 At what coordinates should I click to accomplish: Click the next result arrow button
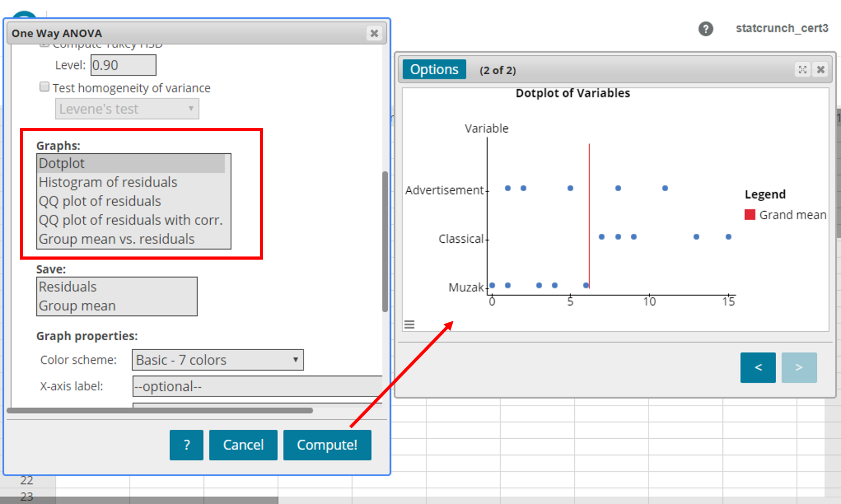(799, 367)
